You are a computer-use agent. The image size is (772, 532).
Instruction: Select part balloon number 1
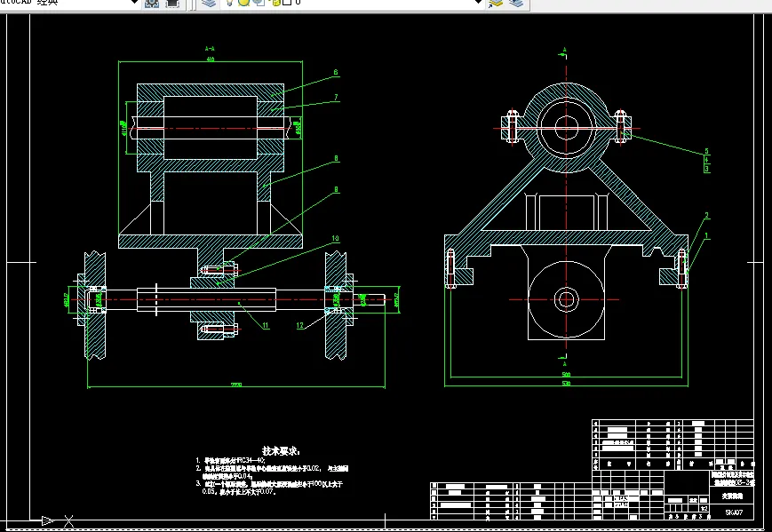(706, 236)
